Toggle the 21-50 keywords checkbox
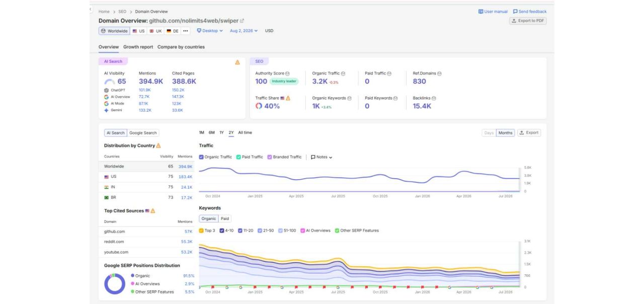Viewport: 644px width, 304px height. click(260, 231)
